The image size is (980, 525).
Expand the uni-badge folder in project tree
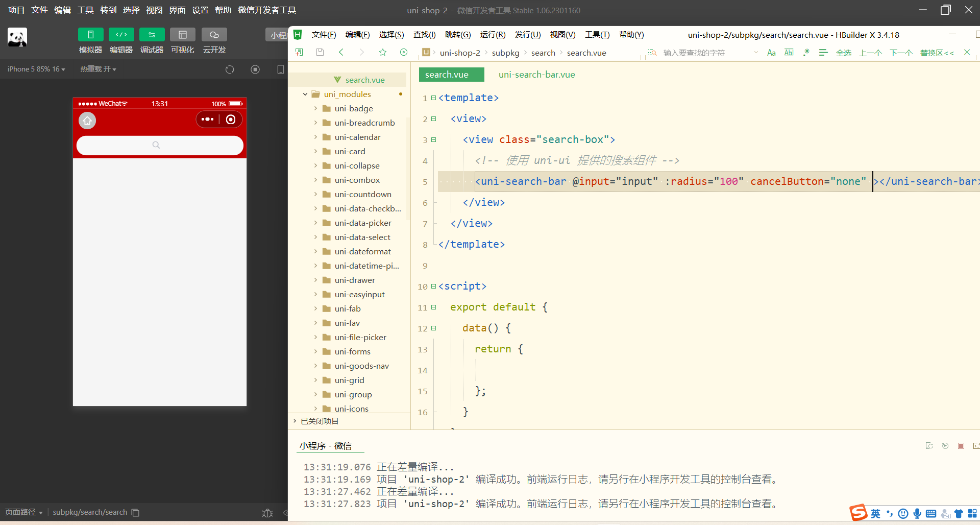pyautogui.click(x=316, y=108)
